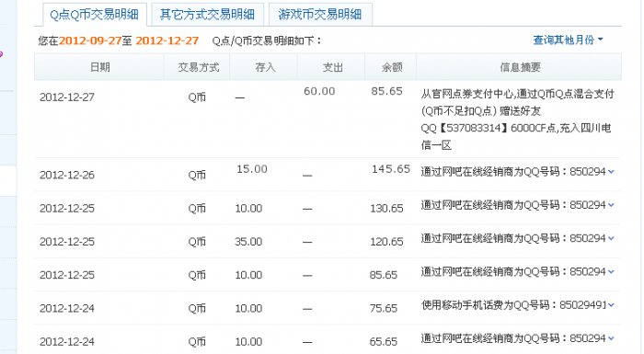Select the 2012-12-27 date cell
This screenshot has height=354, width=644.
click(67, 97)
